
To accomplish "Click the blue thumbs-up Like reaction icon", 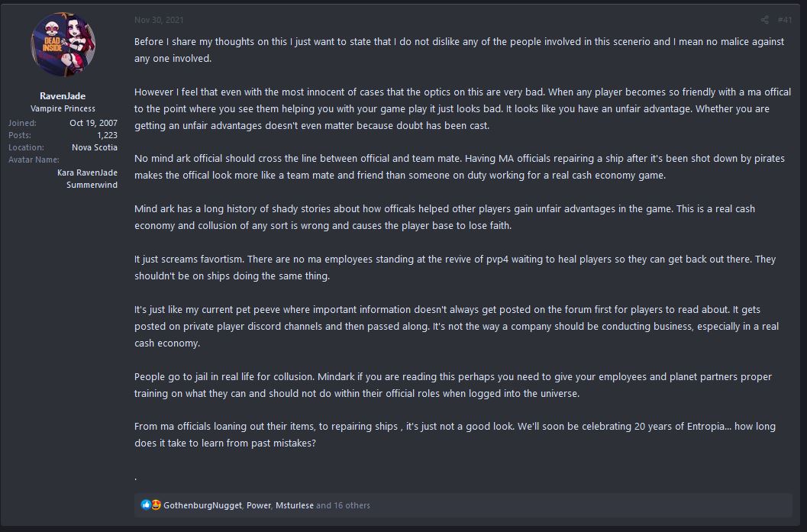I will point(146,505).
